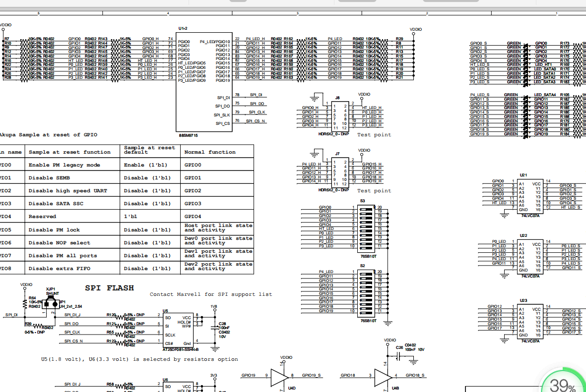586x392 pixels.
Task: Select the 'C26' capacitor label
Action: [x=399, y=347]
